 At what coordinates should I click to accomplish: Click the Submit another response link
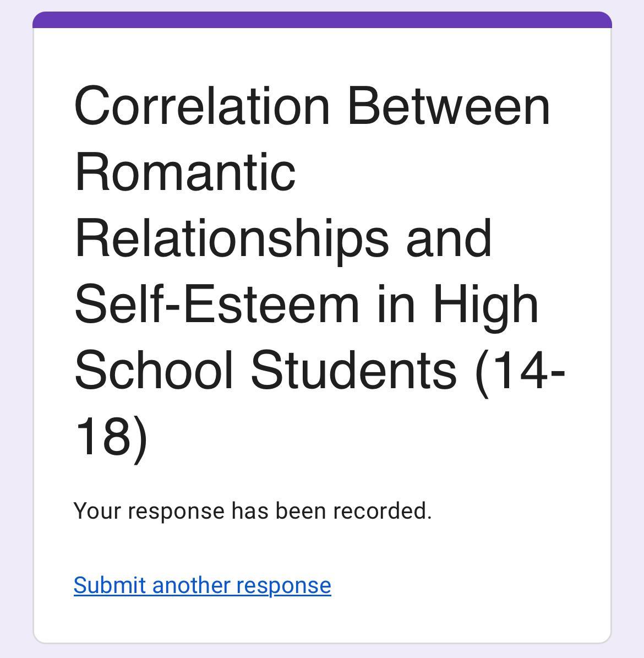[202, 585]
